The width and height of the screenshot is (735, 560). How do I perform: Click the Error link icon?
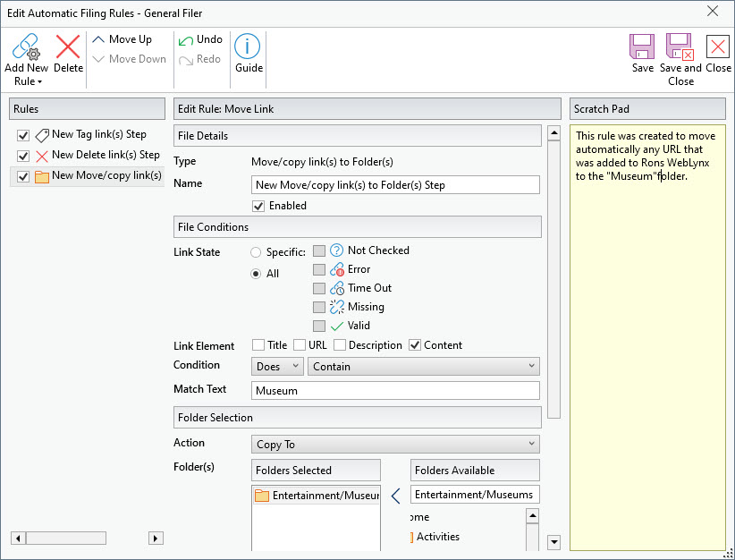(336, 269)
